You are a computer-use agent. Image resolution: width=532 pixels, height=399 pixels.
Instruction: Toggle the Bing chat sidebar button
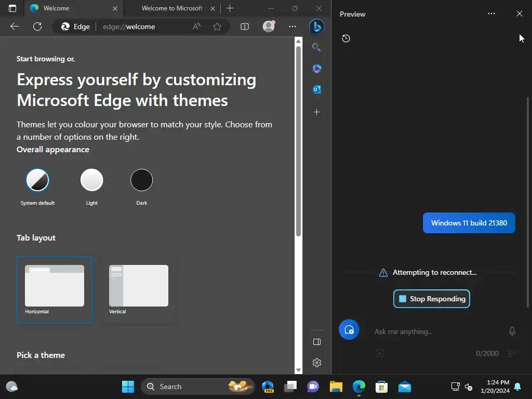316,26
